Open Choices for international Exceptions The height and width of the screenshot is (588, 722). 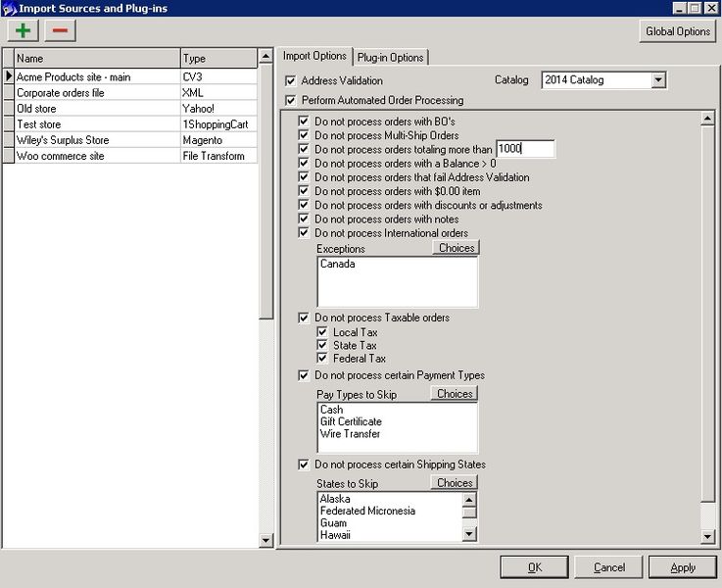click(456, 248)
